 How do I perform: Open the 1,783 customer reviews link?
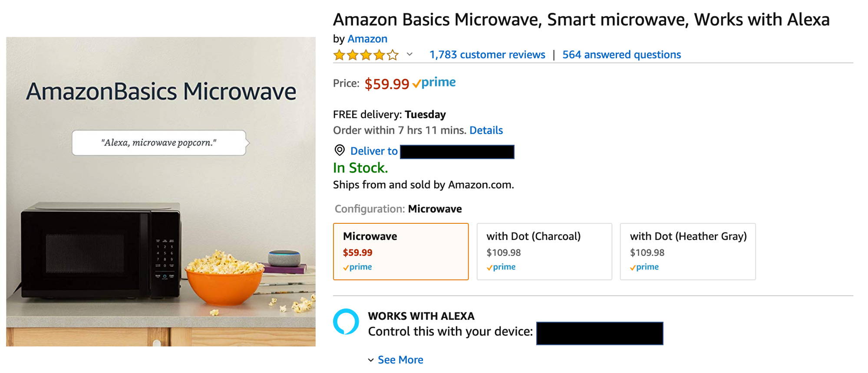tap(487, 55)
